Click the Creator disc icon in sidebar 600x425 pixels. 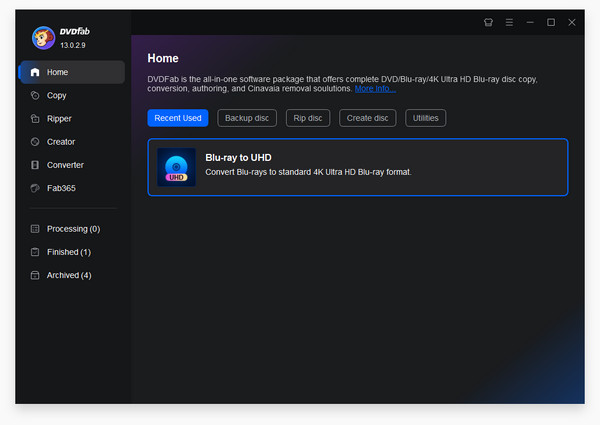35,142
